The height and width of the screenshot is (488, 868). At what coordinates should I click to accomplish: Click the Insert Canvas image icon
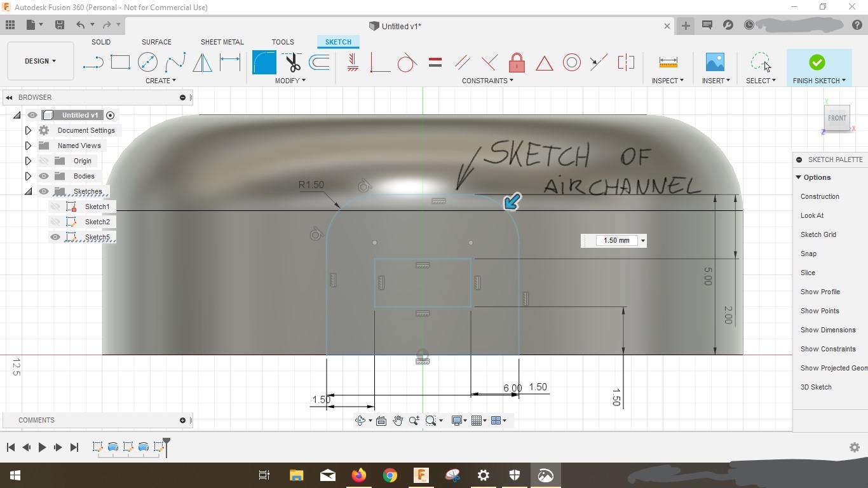tap(715, 62)
